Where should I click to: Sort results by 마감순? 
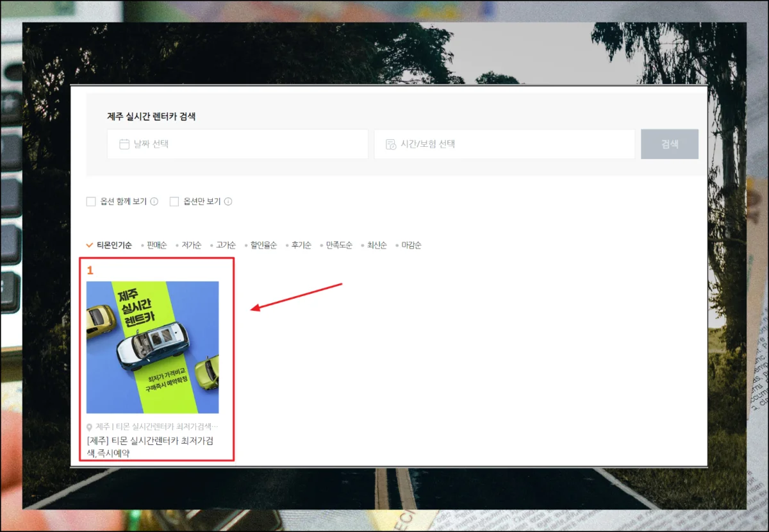[x=411, y=245]
